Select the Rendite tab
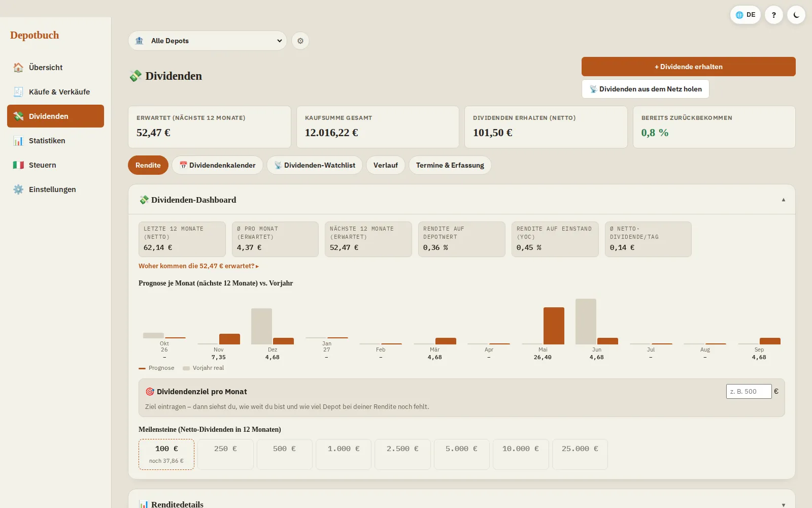 [x=148, y=165]
